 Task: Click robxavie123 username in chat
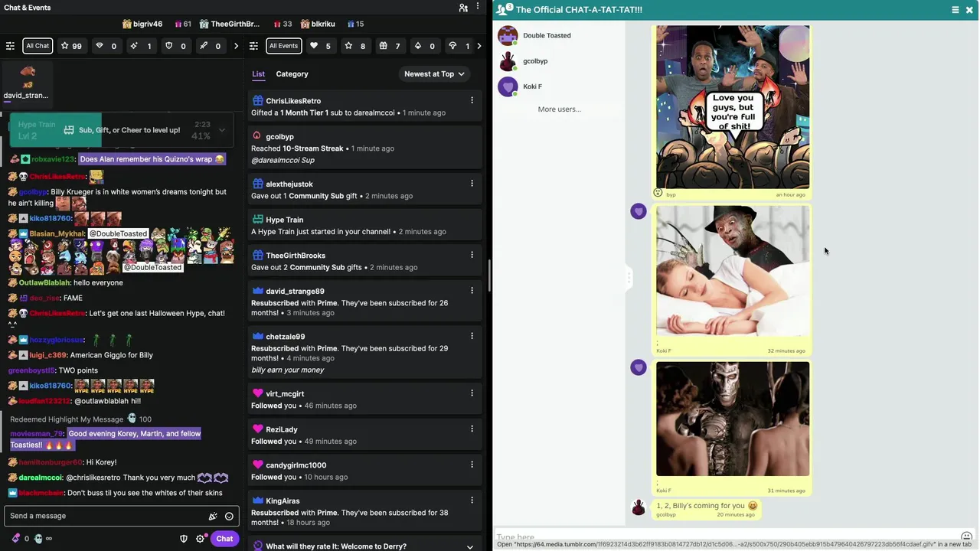pyautogui.click(x=54, y=159)
